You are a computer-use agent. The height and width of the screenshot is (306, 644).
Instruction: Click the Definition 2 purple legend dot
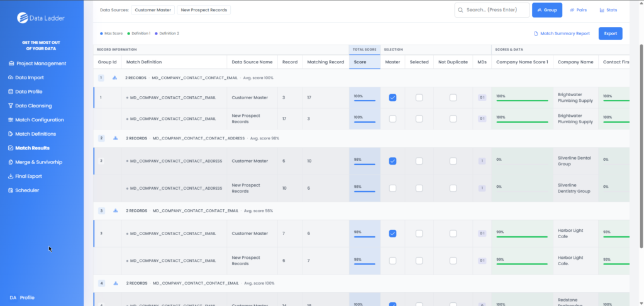point(156,33)
